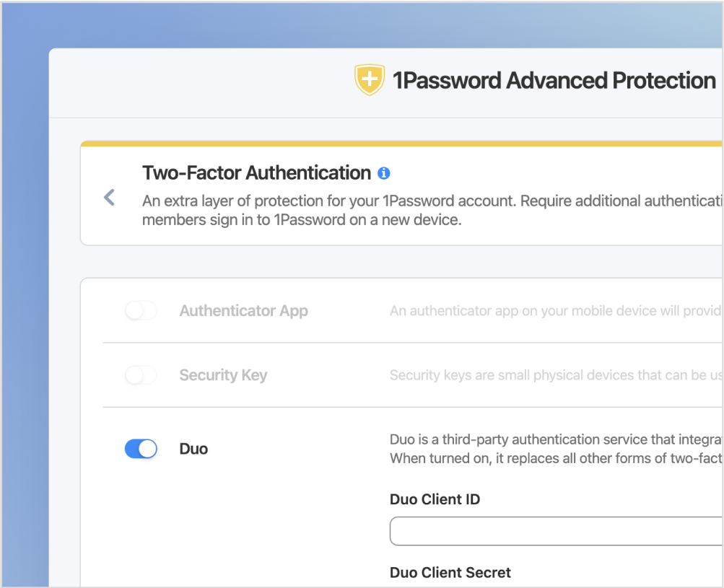Select the Security Key label text
Image resolution: width=724 pixels, height=588 pixels.
click(x=223, y=375)
